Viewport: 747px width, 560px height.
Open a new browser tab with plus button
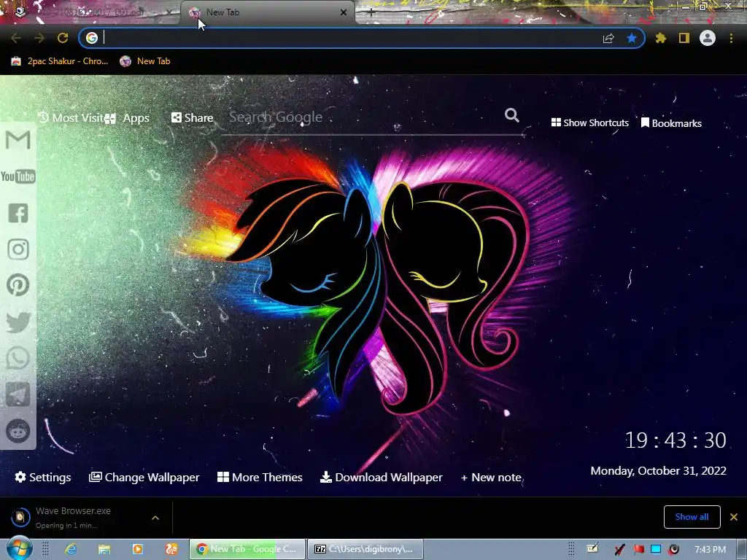point(371,12)
